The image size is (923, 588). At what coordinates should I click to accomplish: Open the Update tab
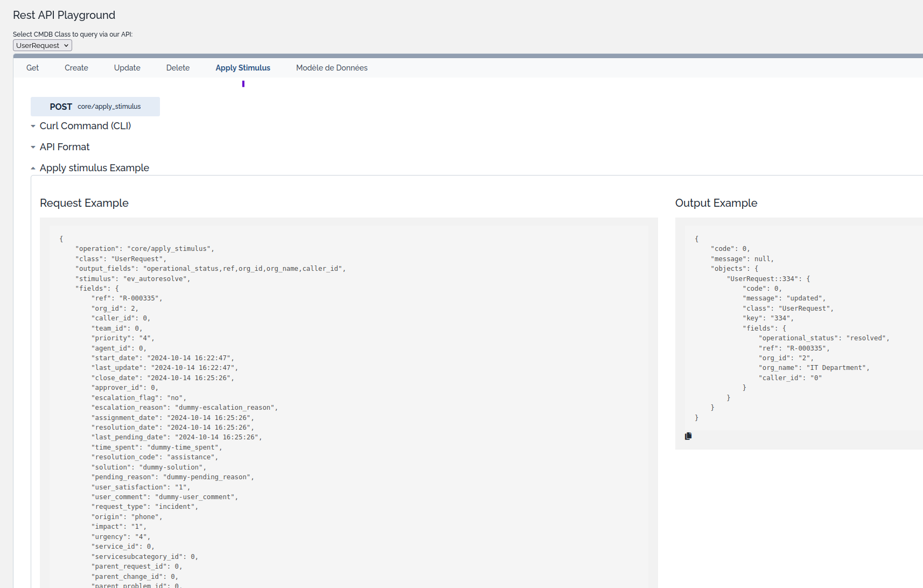tap(127, 68)
